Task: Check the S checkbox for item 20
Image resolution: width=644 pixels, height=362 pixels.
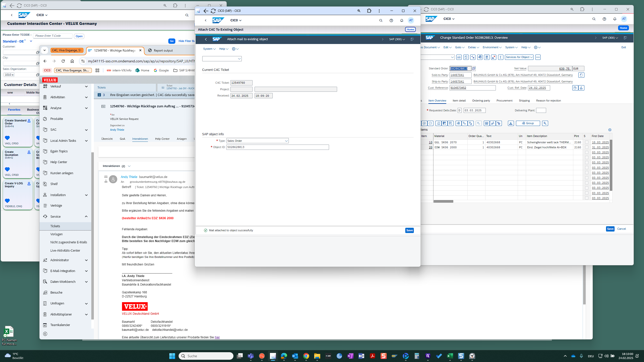Action: click(x=587, y=147)
